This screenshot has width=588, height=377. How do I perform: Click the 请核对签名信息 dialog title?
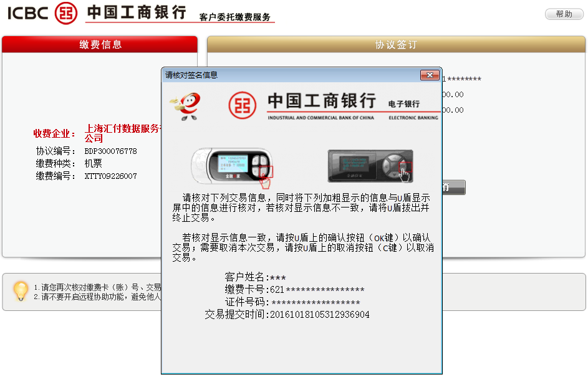(191, 75)
